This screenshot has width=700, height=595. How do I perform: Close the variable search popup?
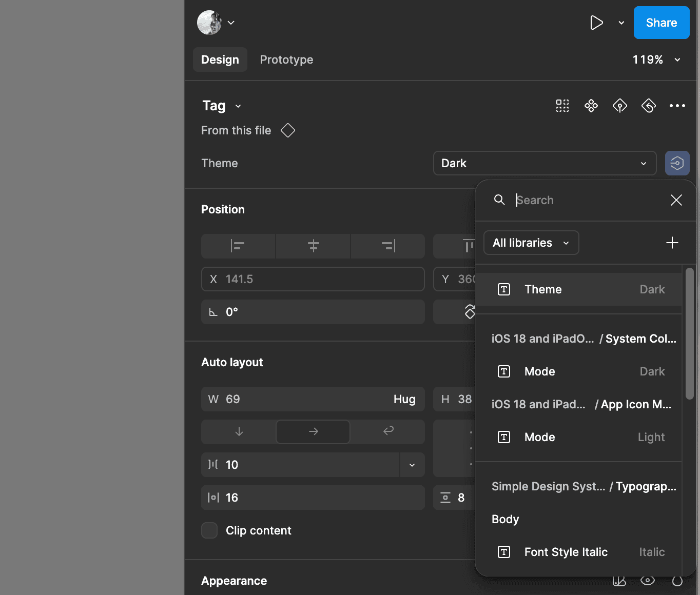click(676, 200)
